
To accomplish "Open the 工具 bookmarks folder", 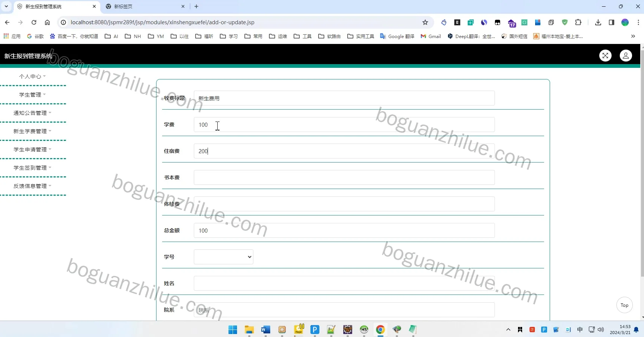I will (303, 36).
